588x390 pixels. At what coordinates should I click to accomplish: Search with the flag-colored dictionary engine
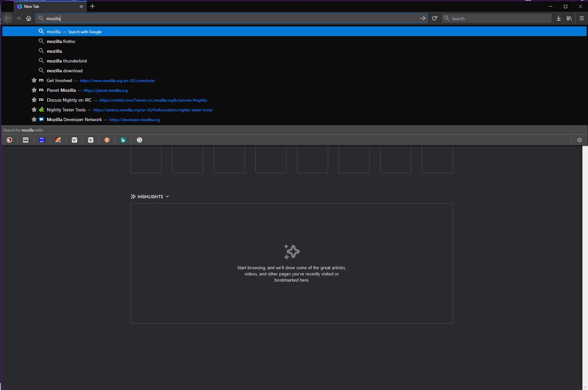[58, 140]
